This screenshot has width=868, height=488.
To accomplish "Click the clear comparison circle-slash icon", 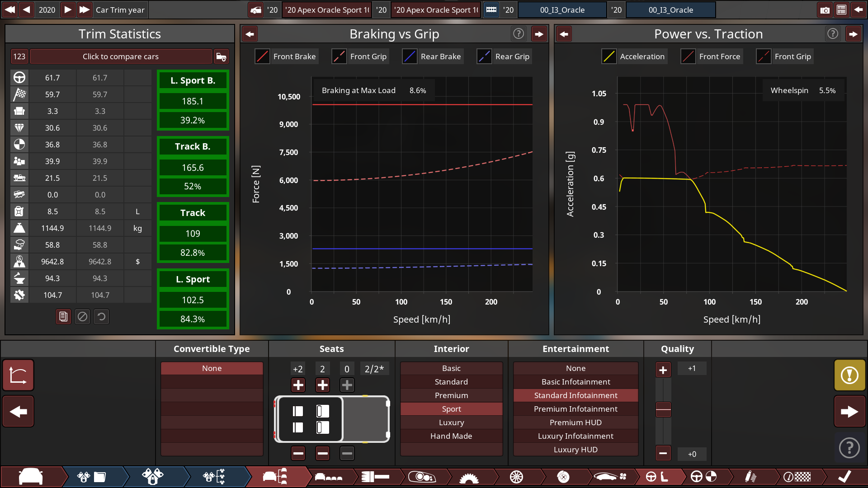I will (82, 317).
